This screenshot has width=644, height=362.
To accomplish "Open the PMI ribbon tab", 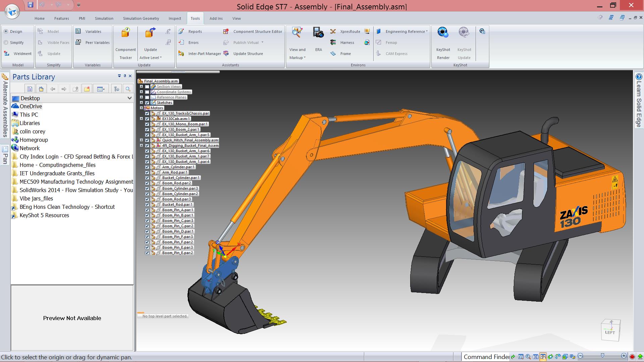I will click(x=82, y=18).
